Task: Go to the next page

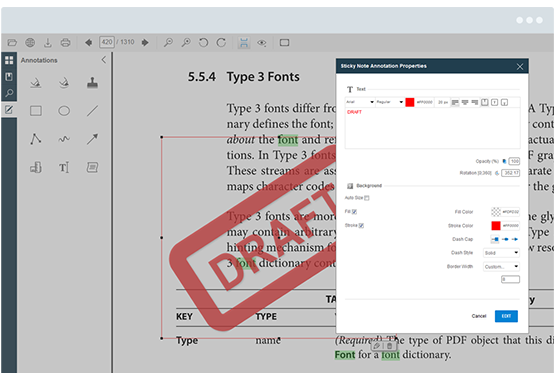Action: coord(145,42)
